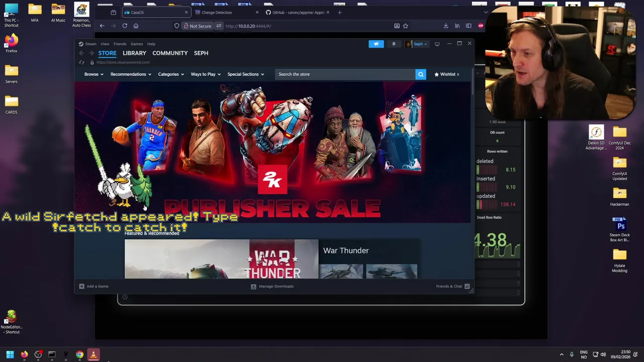Click the Not Secure site indicator
The width and height of the screenshot is (644, 362).
click(x=197, y=26)
